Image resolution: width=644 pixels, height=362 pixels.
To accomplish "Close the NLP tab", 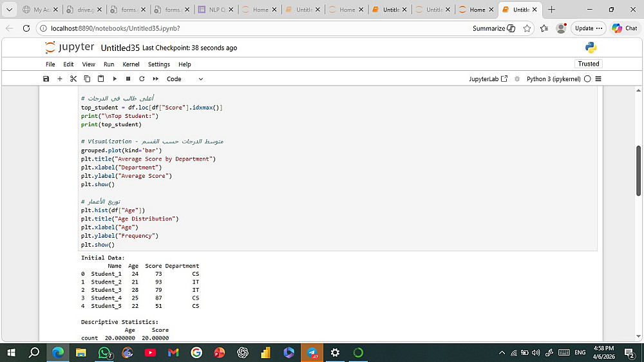I will (x=231, y=10).
